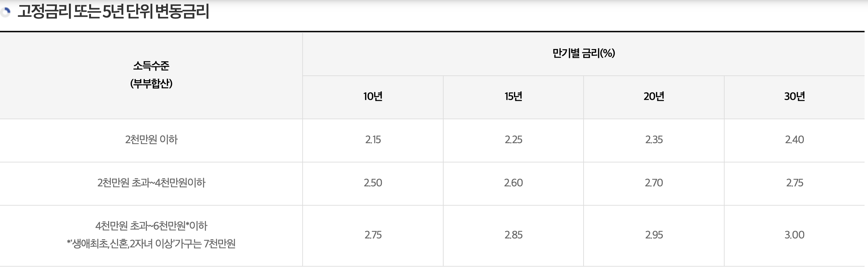Select the 2.70 rate cell
Image resolution: width=868 pixels, height=268 pixels.
pos(654,184)
